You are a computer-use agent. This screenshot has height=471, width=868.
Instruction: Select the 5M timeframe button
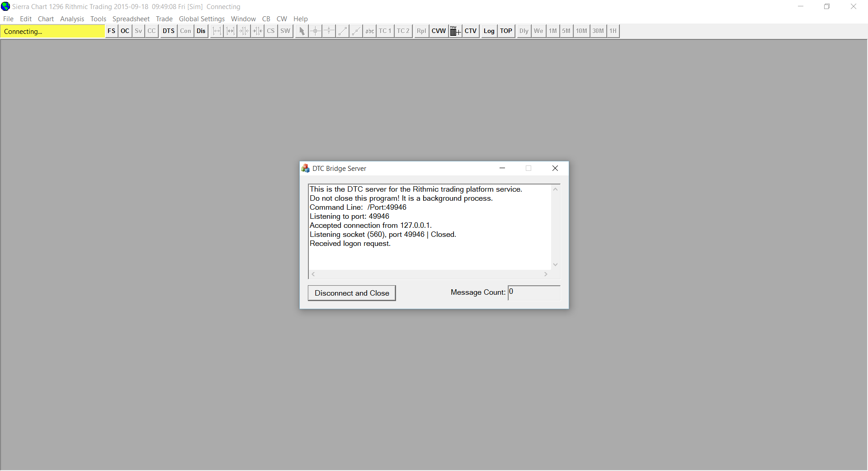tap(566, 31)
